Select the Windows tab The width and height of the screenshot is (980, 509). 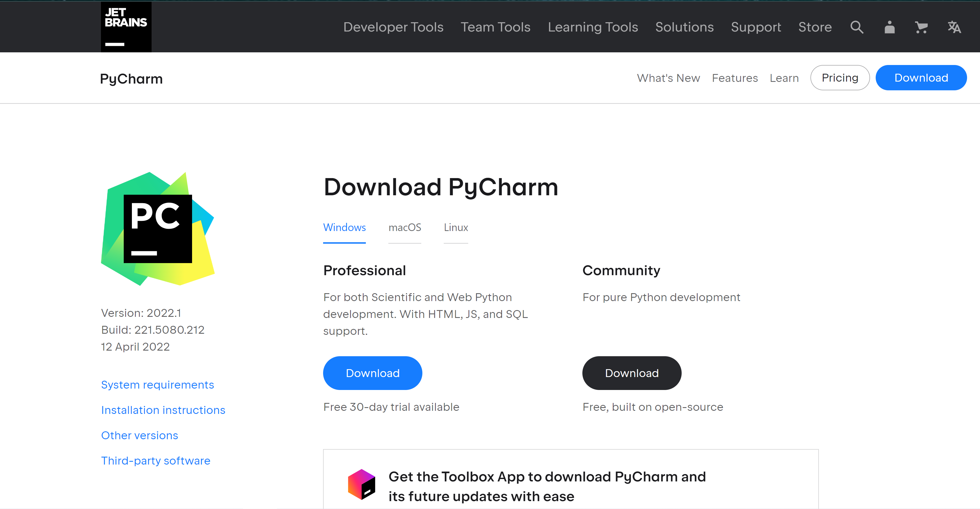point(344,227)
